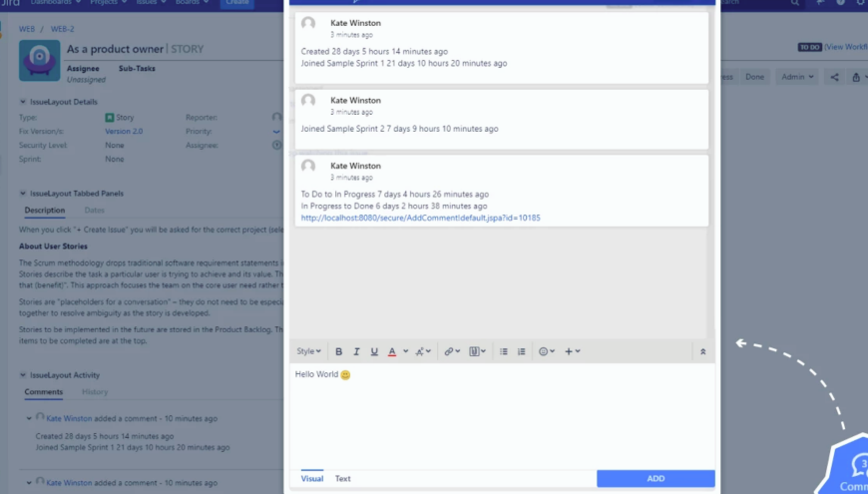The width and height of the screenshot is (868, 494).
Task: Open the attachment media dropdown
Action: click(477, 351)
